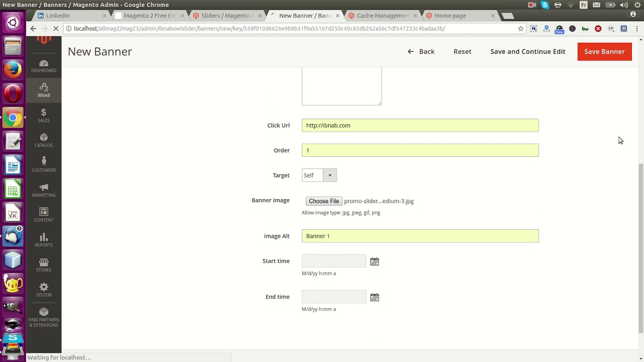Focus the Order input field

click(420, 150)
